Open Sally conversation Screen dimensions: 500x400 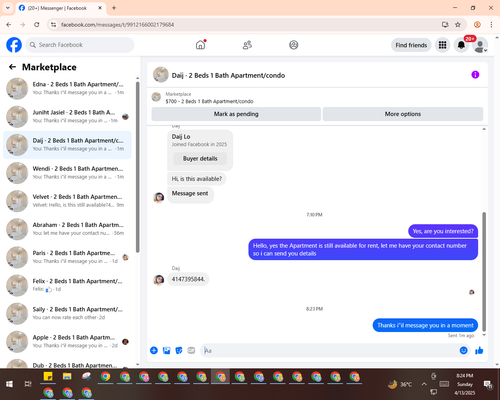[67, 313]
